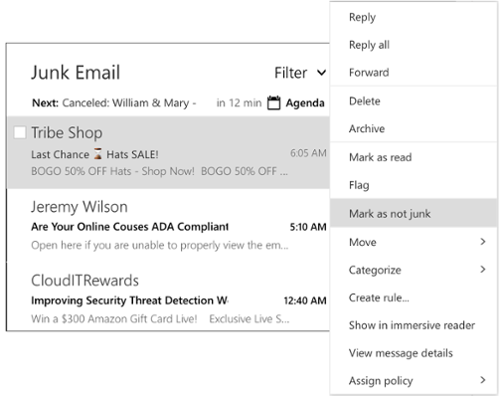Viewport: 500px width, 396px height.
Task: Open View message details
Action: [x=413, y=353]
